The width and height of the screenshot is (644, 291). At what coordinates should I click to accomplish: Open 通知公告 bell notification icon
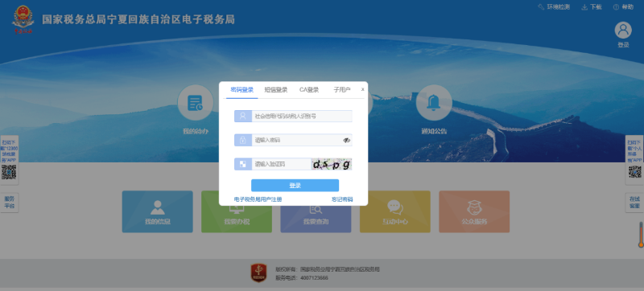(434, 103)
